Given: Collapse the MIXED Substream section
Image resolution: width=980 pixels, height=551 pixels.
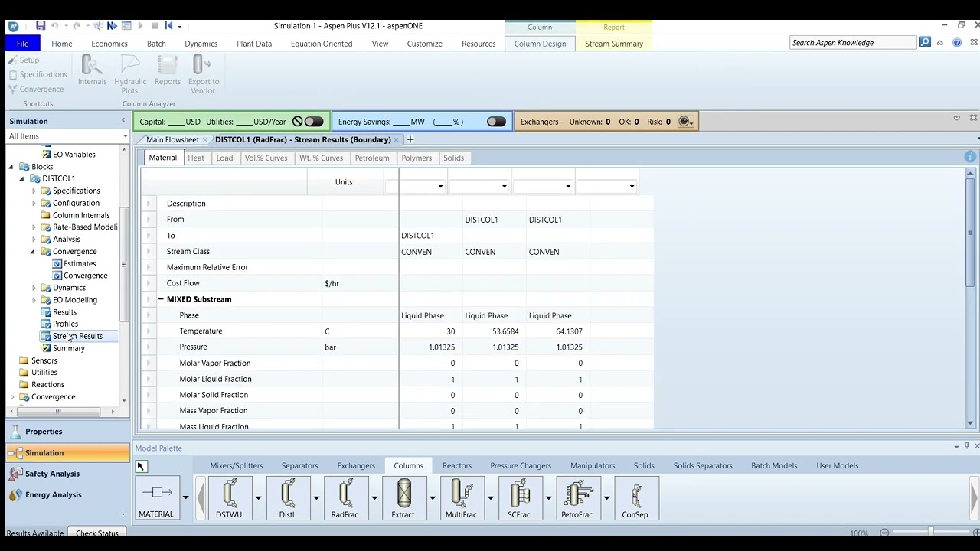Looking at the screenshot, I should pyautogui.click(x=161, y=299).
